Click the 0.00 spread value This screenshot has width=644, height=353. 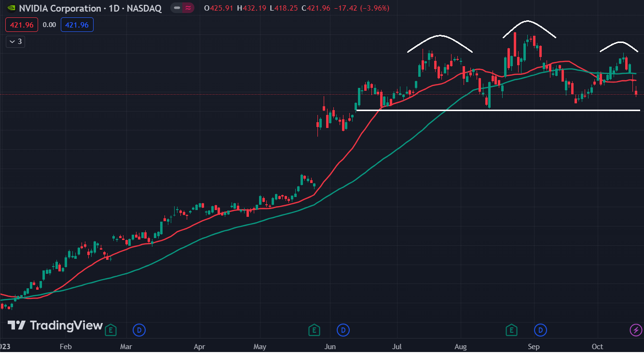click(x=49, y=25)
